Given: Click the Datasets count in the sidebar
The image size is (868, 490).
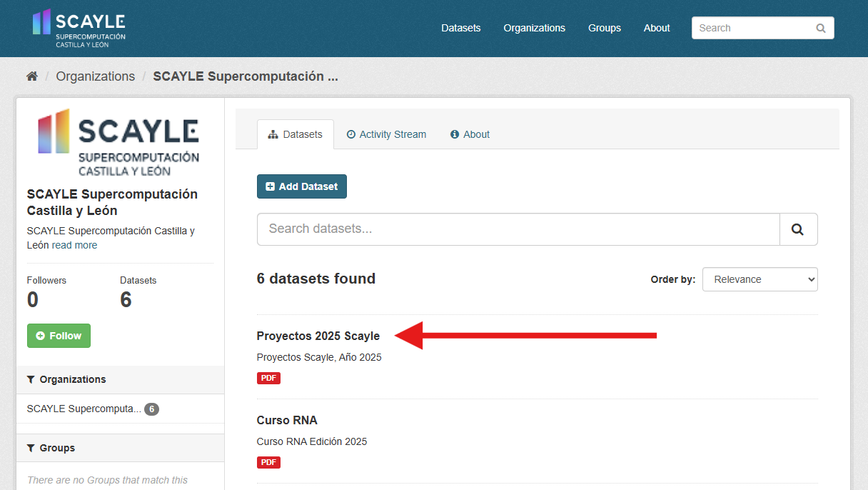Looking at the screenshot, I should pyautogui.click(x=126, y=300).
